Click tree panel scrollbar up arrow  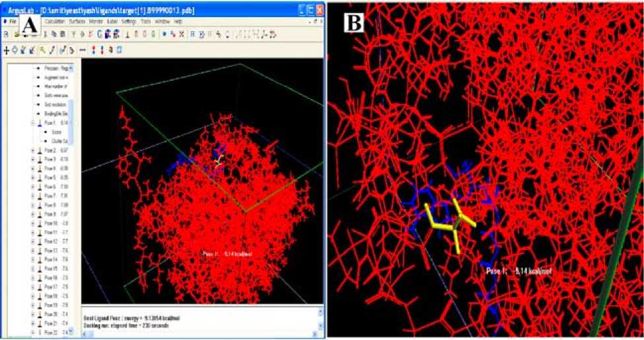[x=71, y=68]
